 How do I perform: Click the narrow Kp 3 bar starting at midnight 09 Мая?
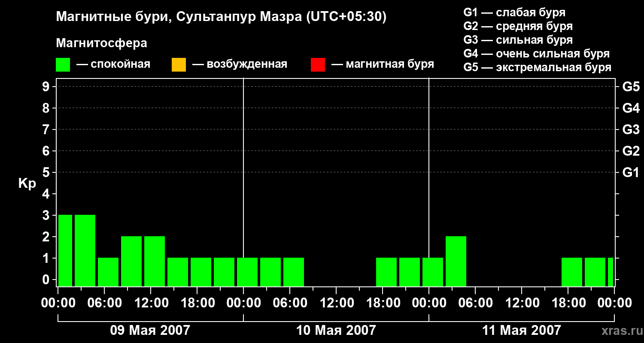tap(65, 250)
